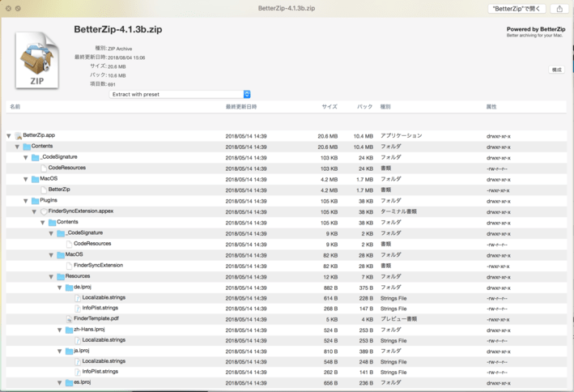Click the ja.lproj folder icon
Viewport: 574px width, 392px height.
[x=70, y=352]
